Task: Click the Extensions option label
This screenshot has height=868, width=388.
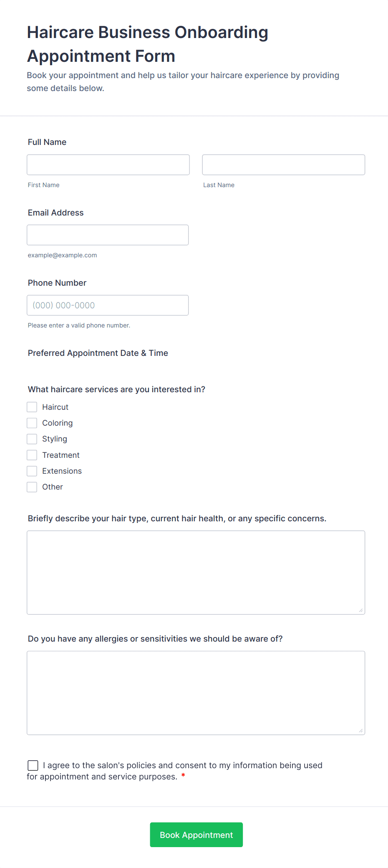Action: tap(62, 471)
